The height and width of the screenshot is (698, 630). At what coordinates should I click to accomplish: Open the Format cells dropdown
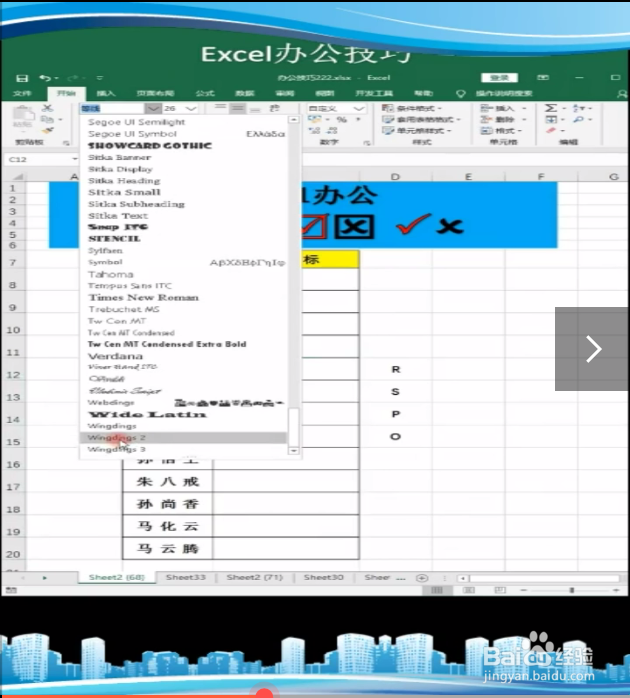501,130
